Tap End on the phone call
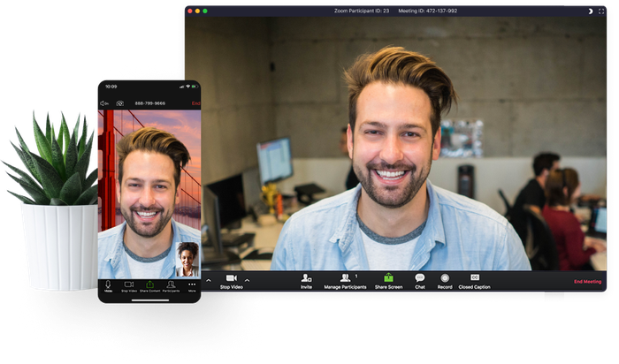 [x=195, y=103]
